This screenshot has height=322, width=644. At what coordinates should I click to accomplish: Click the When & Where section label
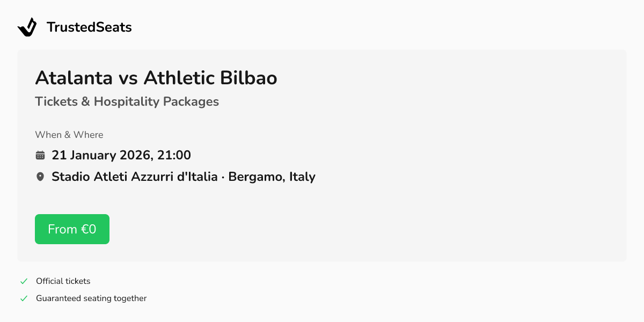point(69,135)
